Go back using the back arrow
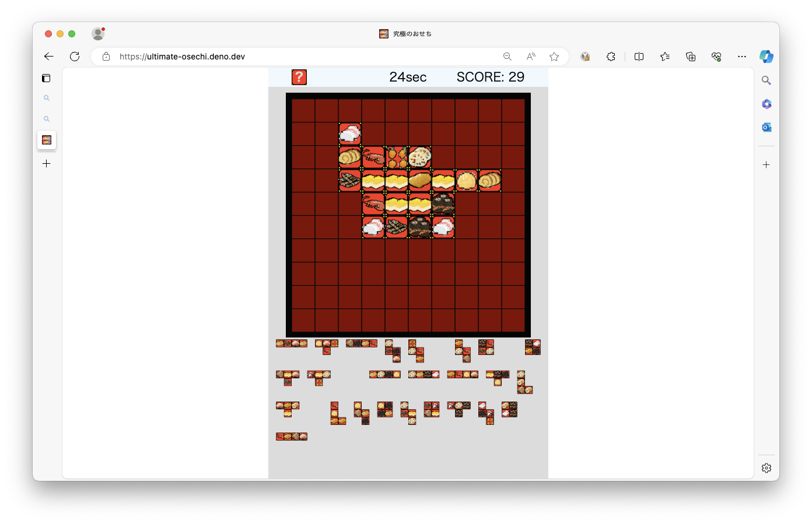 click(49, 57)
